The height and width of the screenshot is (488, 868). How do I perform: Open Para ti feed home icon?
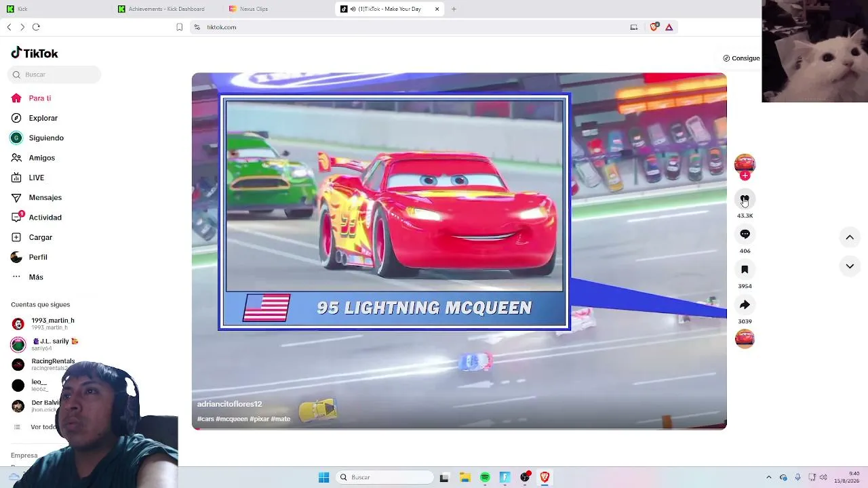[x=16, y=98]
